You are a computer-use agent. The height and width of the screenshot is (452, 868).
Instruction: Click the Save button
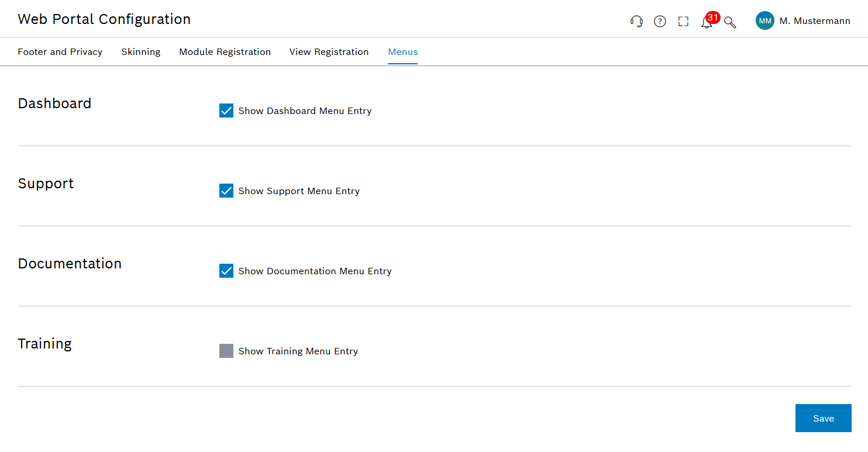[823, 418]
